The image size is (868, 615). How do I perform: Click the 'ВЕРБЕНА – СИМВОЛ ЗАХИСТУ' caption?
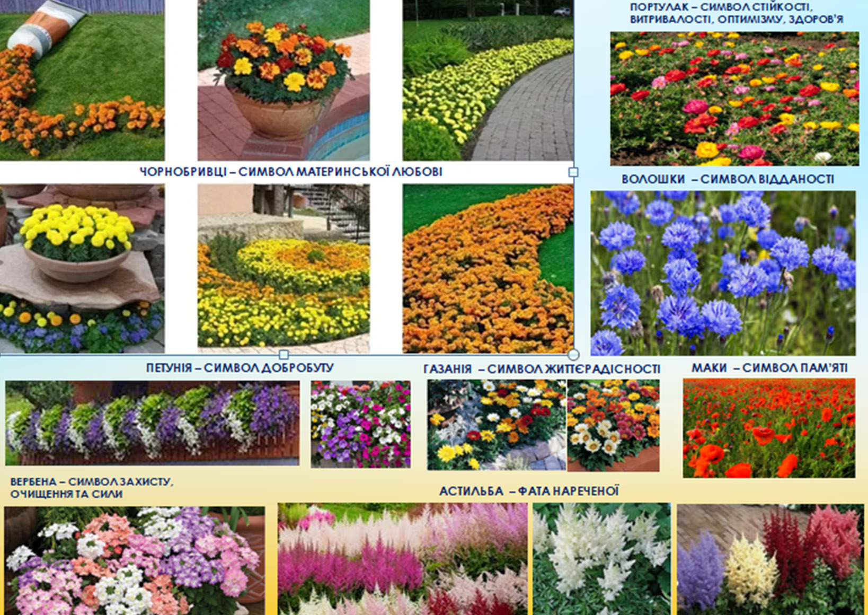point(92,482)
